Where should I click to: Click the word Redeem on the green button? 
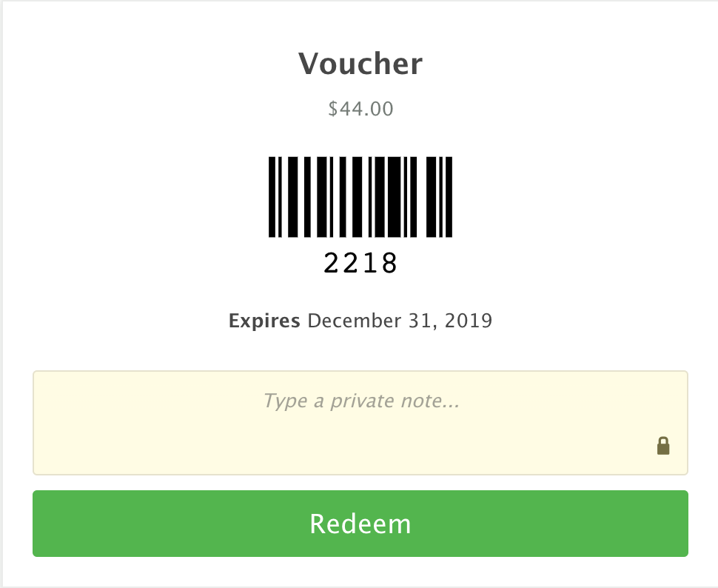[x=360, y=524]
